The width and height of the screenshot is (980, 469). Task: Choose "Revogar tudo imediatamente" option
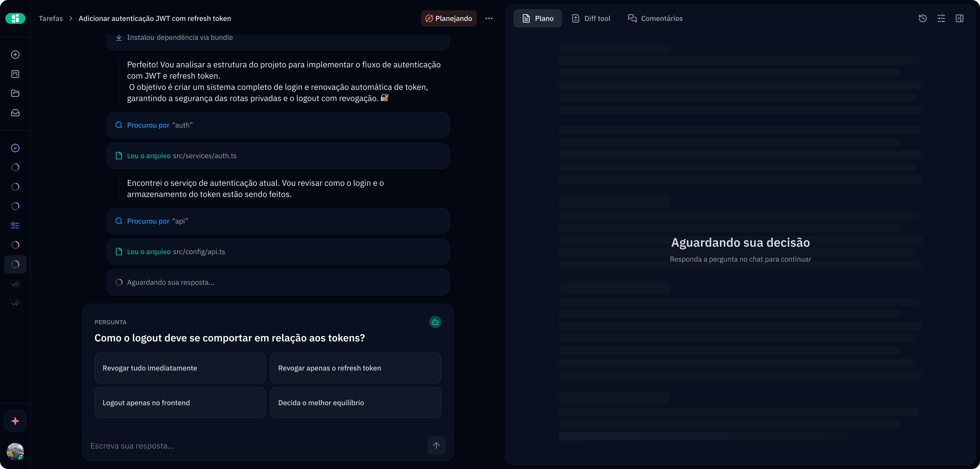point(180,368)
